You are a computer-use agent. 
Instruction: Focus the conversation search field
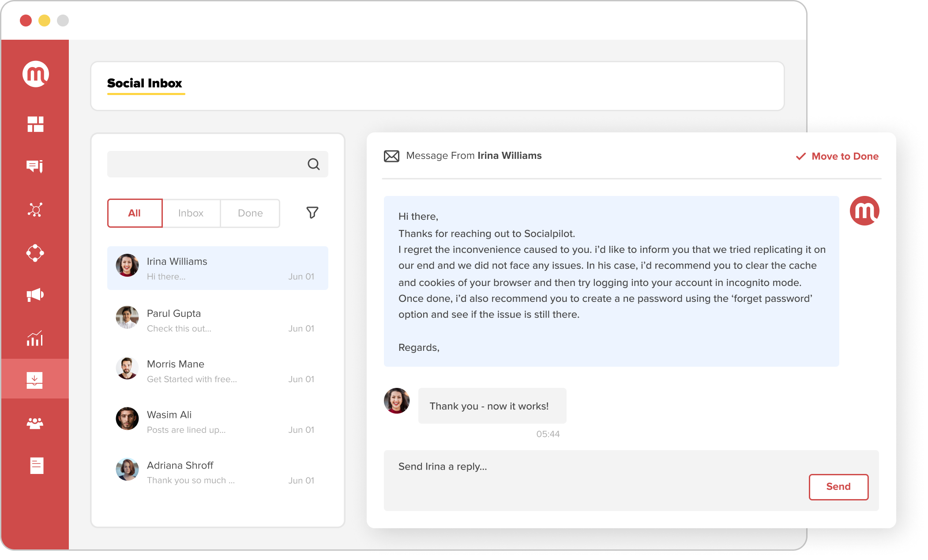coord(218,164)
